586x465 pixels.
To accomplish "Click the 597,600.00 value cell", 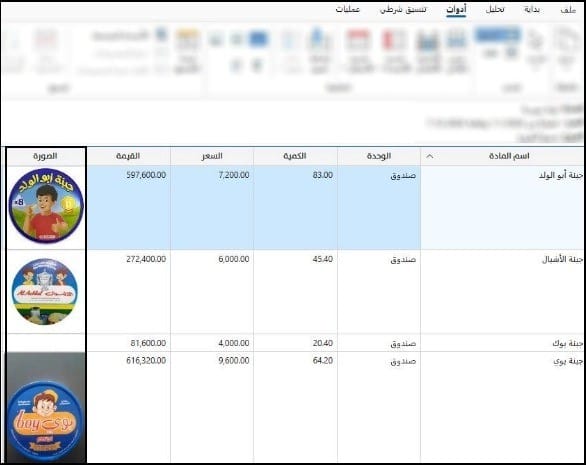I will click(129, 207).
